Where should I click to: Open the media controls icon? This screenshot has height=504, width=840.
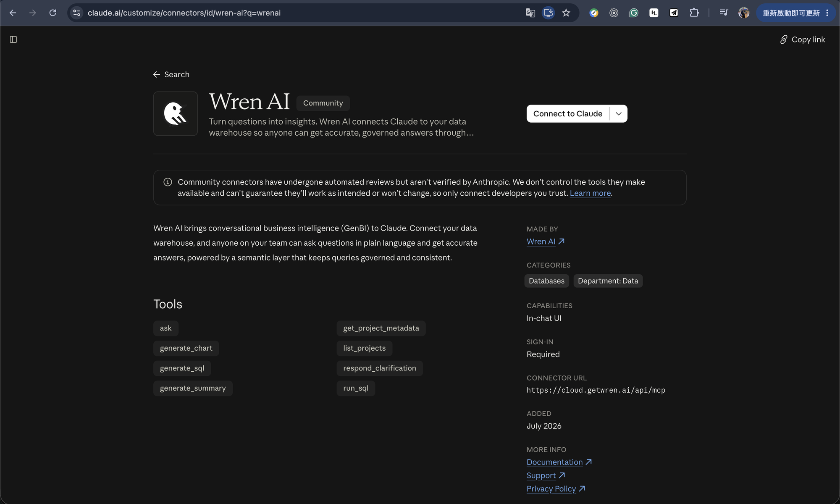(724, 13)
